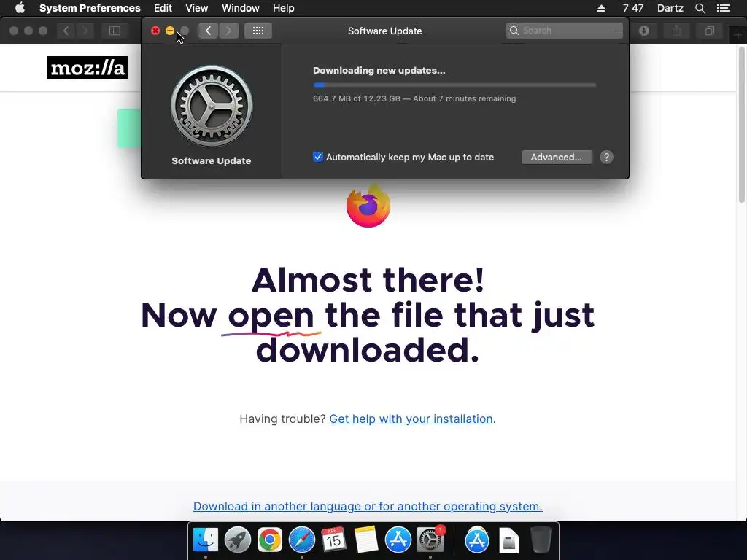Click the mozilla logo in Safari
This screenshot has height=560, width=747.
point(88,68)
